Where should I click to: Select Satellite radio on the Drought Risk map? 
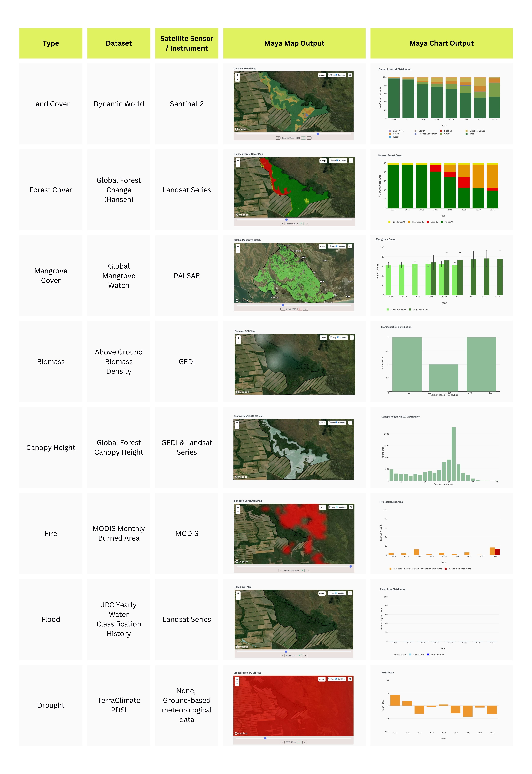336,679
